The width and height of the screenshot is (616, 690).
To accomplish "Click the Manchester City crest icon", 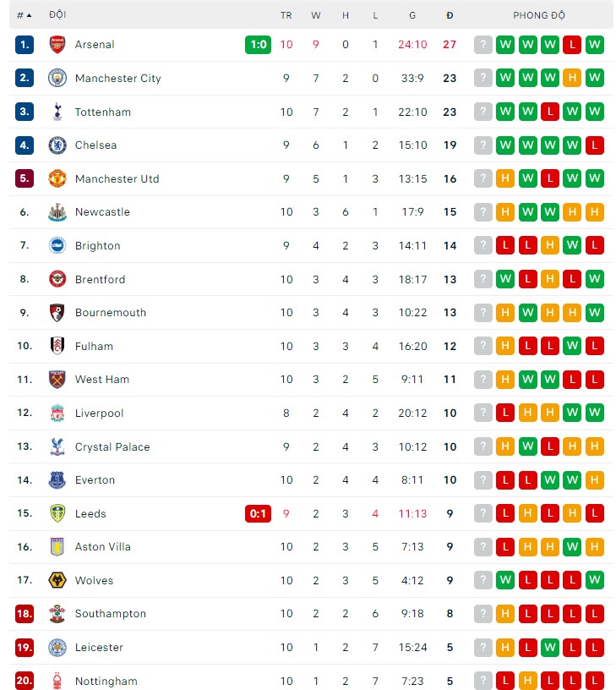I will (x=57, y=78).
